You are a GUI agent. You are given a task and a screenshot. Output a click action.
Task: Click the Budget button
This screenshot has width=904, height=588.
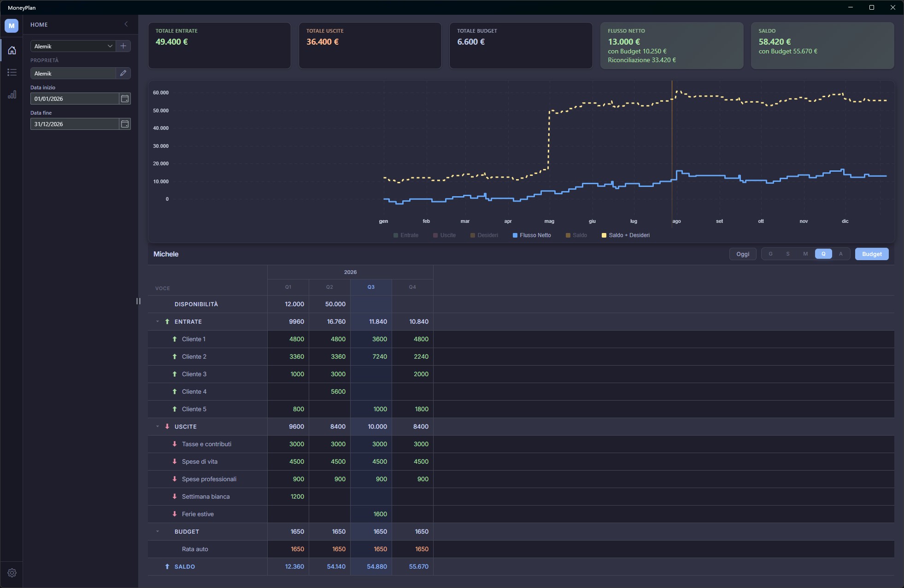[x=872, y=254]
